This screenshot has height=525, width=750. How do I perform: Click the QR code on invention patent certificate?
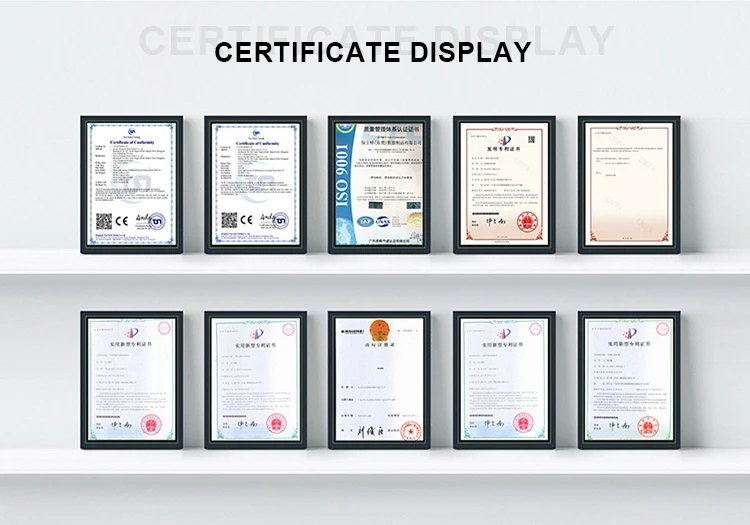(x=532, y=140)
